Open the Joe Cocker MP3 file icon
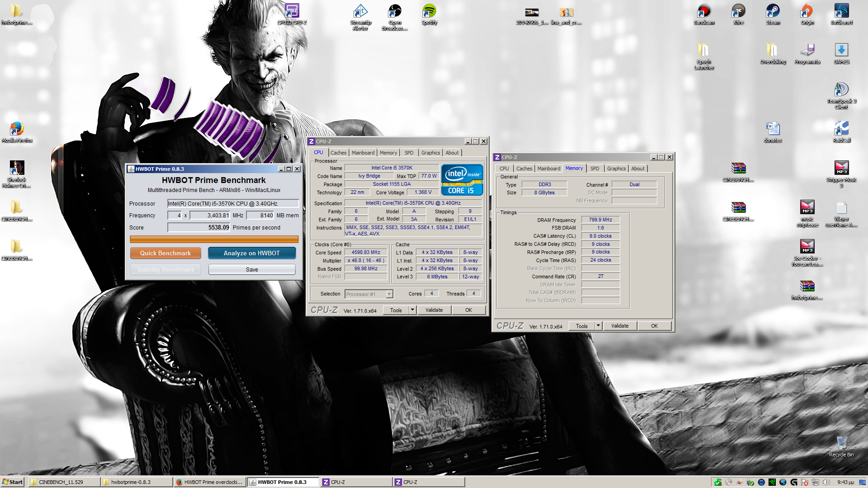 coord(807,253)
